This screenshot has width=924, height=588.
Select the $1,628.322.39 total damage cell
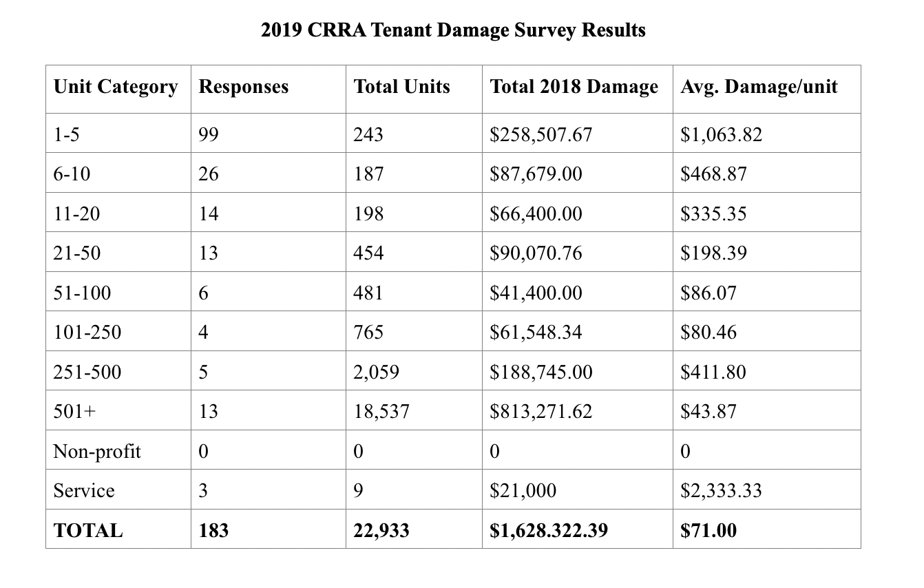(577, 529)
